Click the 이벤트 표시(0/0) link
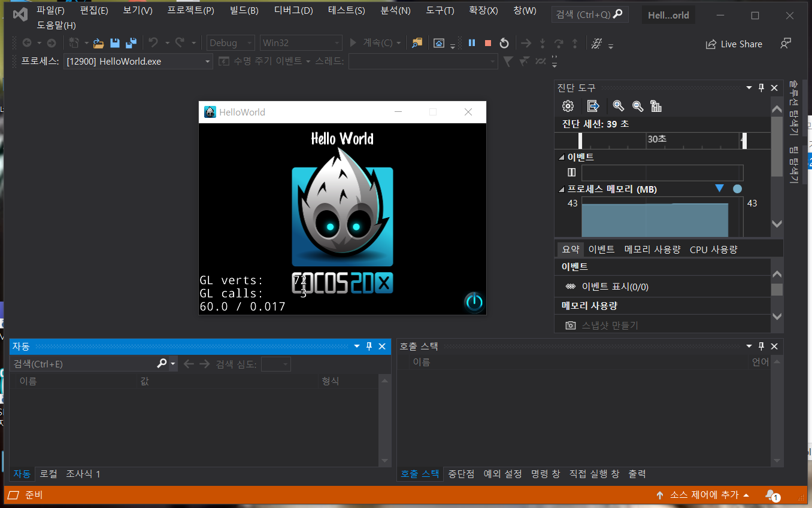Viewport: 812px width, 508px height. click(615, 287)
